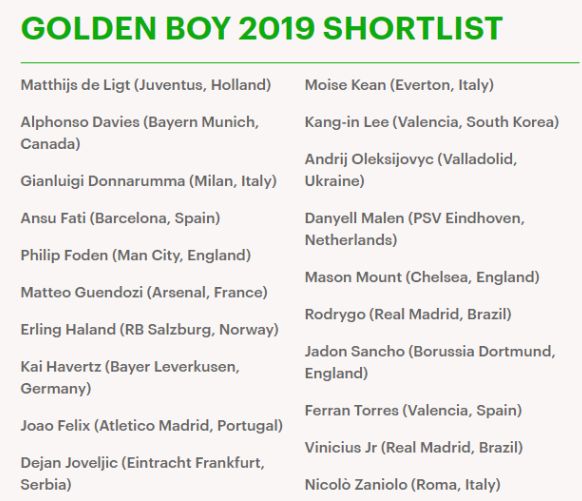The width and height of the screenshot is (582, 501).
Task: Click the Joao Felix, Atletico Madrid entry
Action: point(152,426)
